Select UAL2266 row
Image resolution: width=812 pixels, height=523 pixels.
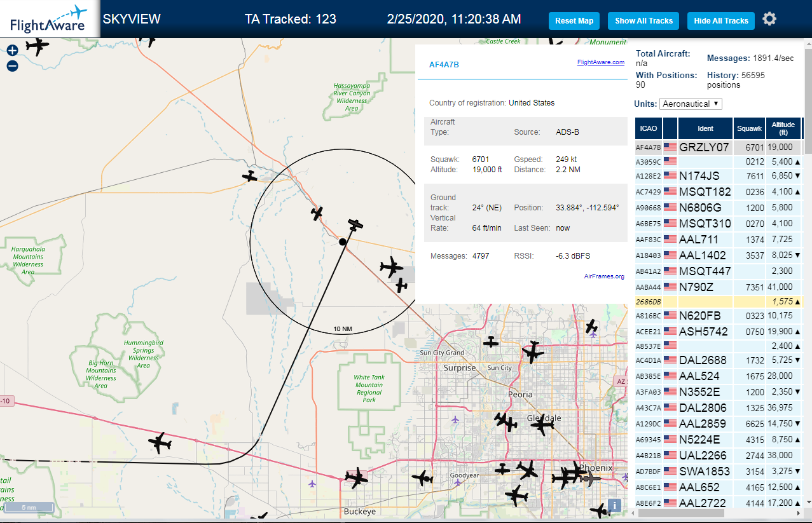[719, 455]
